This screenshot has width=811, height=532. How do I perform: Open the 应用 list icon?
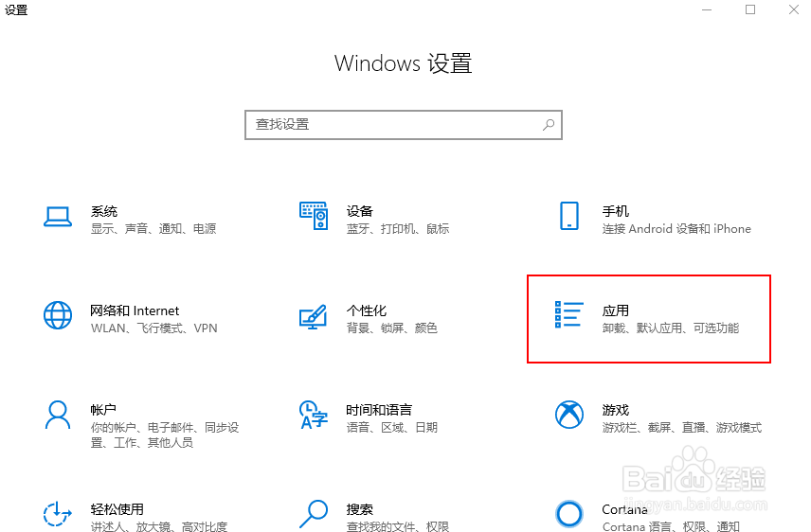coord(569,314)
